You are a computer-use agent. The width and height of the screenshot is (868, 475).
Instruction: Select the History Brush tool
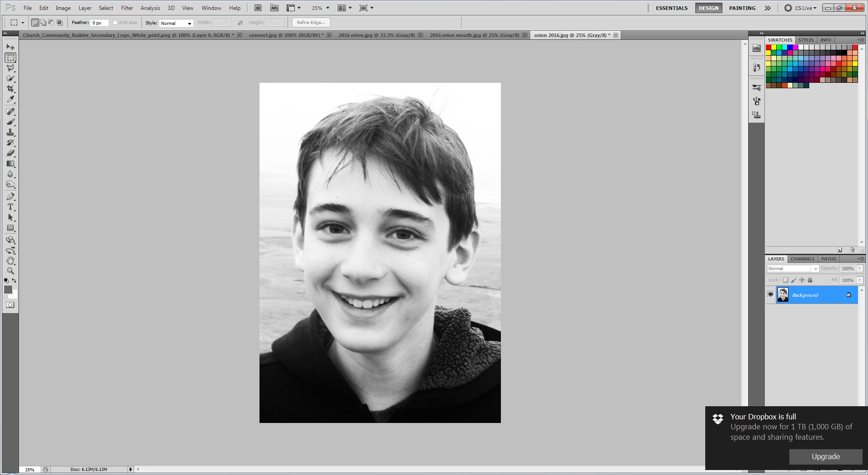pyautogui.click(x=10, y=142)
